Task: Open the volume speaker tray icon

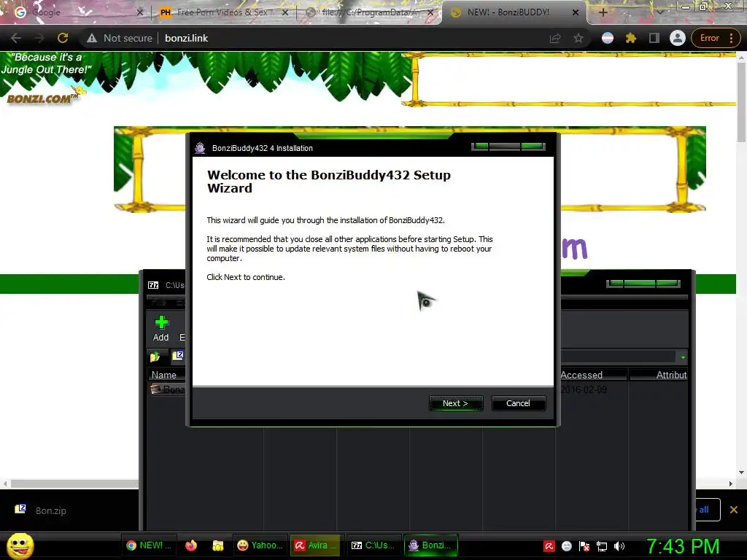Action: click(619, 546)
